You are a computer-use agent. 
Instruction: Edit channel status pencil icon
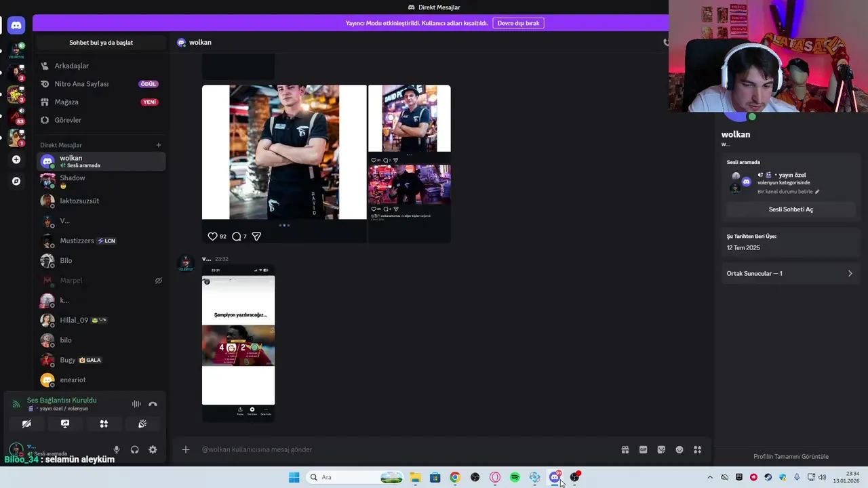click(817, 192)
